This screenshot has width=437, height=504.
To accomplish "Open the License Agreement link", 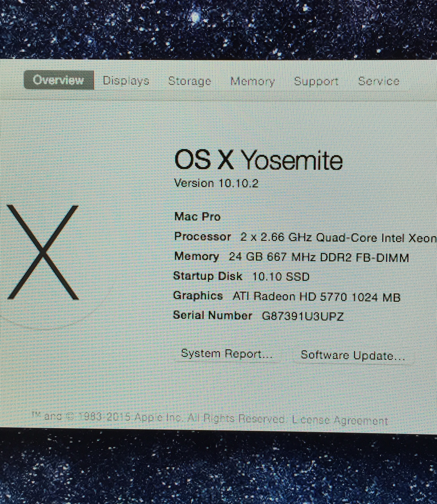I will click(x=340, y=421).
